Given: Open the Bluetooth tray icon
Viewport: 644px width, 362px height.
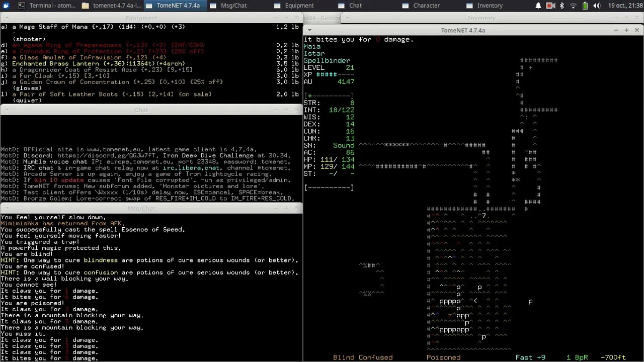Looking at the screenshot, I should point(561,6).
